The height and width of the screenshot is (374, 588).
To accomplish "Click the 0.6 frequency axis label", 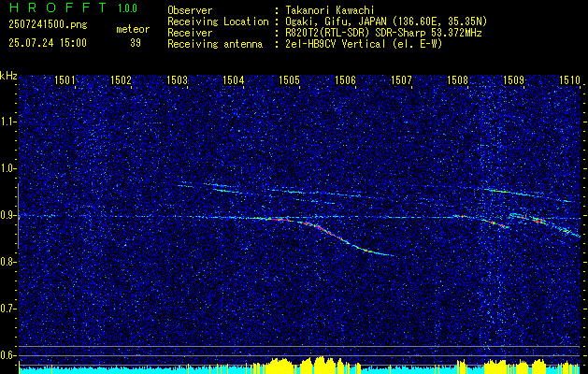I will click(x=8, y=355).
